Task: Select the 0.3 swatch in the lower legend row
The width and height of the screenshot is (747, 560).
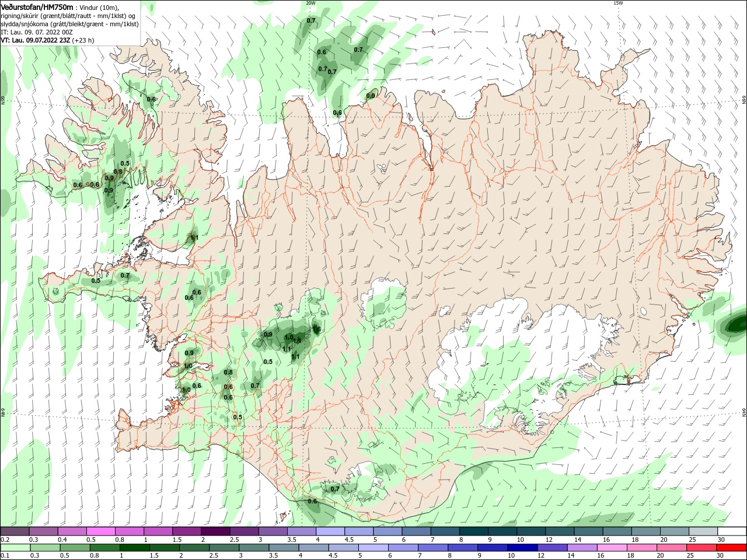Action: click(x=46, y=548)
